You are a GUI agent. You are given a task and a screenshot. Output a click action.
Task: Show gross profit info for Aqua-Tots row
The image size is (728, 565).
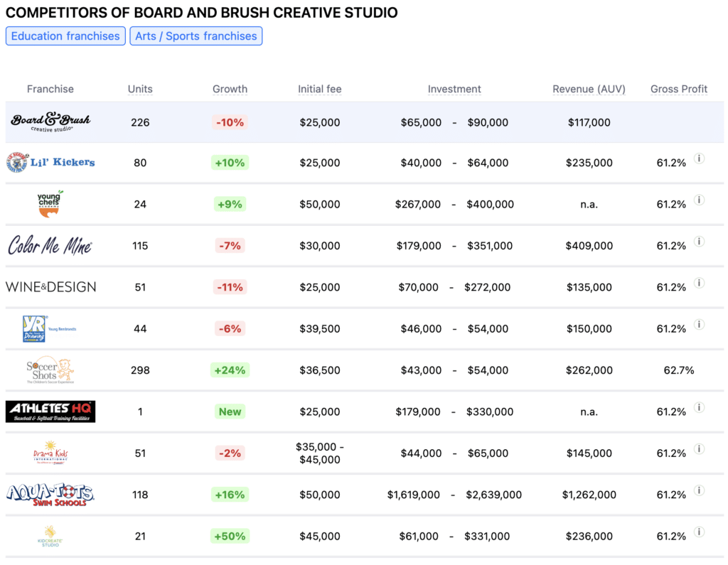(x=700, y=490)
